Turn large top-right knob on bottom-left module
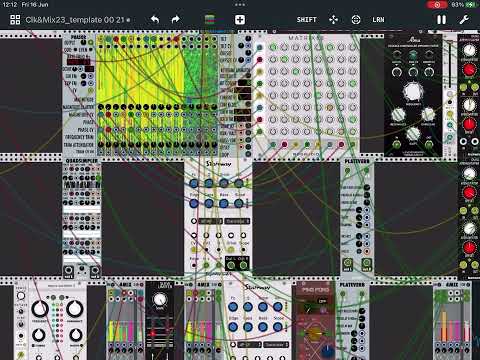 [75, 309]
